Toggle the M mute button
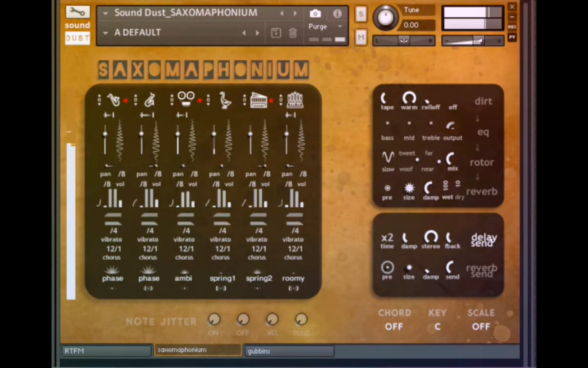 pos(361,37)
